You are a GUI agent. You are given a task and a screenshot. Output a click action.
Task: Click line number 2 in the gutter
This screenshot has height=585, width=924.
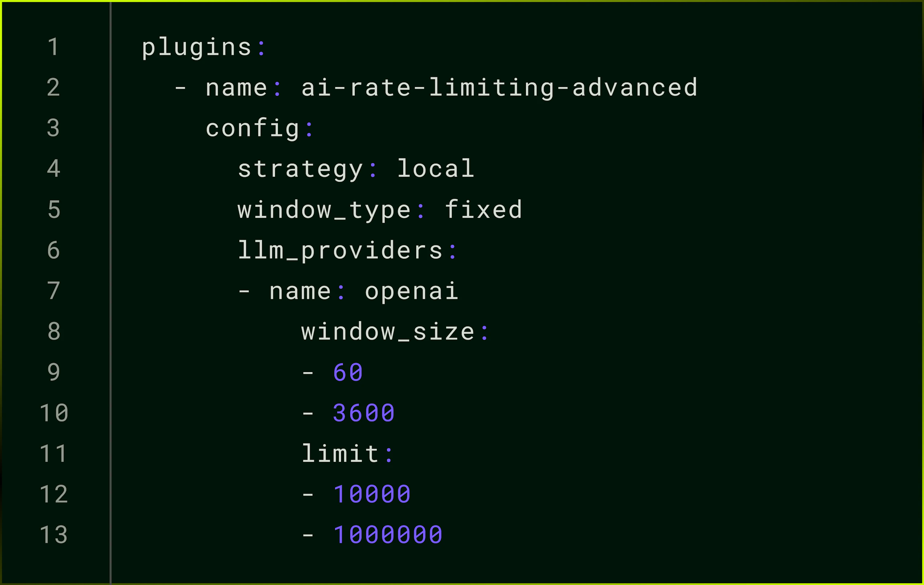(53, 87)
